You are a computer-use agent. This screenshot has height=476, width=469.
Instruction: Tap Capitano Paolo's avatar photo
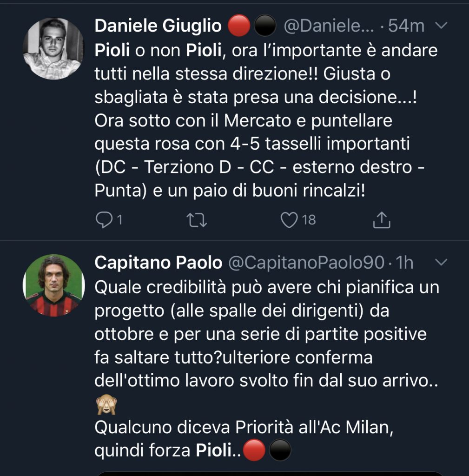[x=53, y=286]
